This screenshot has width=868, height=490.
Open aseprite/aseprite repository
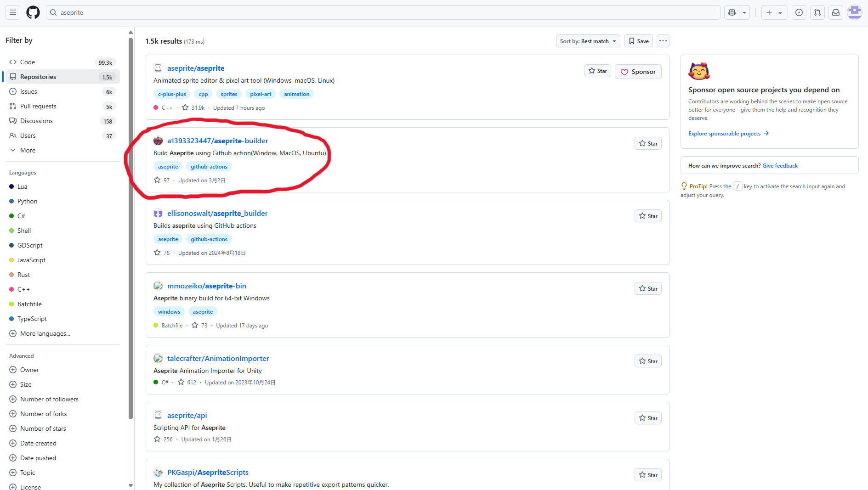(196, 68)
